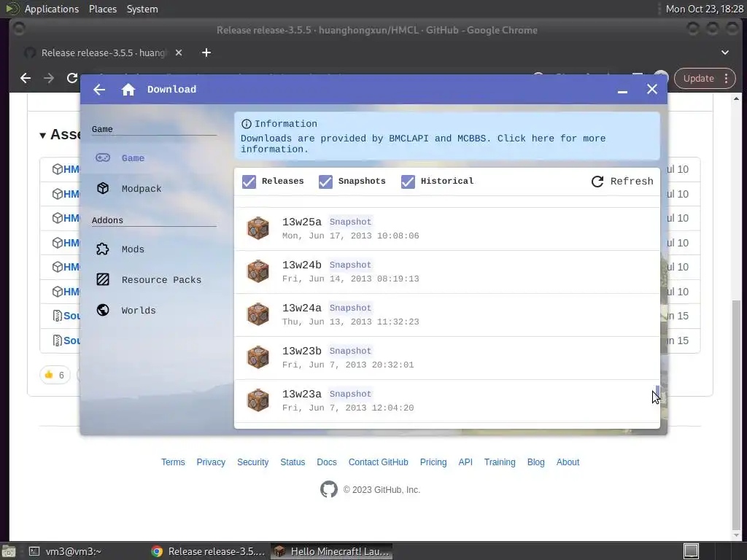The width and height of the screenshot is (747, 560).
Task: Click the thumbs-up reaction on GitHub page
Action: tap(55, 376)
